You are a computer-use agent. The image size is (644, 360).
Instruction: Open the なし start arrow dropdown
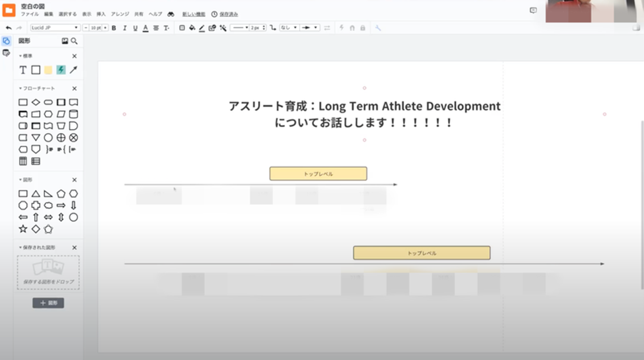(289, 28)
